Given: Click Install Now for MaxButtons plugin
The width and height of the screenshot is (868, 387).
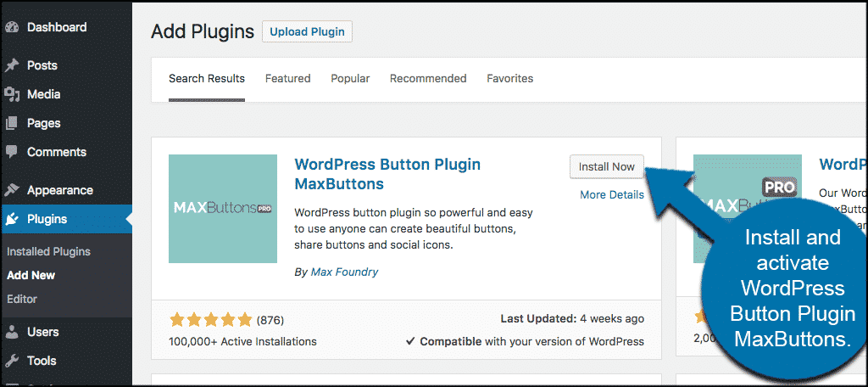Looking at the screenshot, I should coord(607,166).
